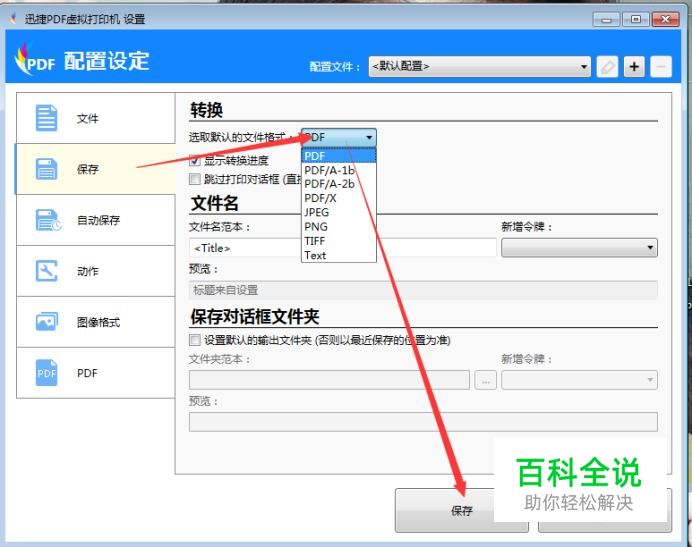The image size is (692, 547).
Task: Open the 文件 settings tab
Action: click(96, 118)
